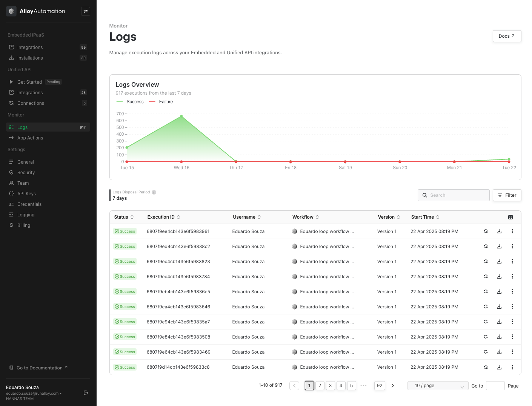The image size is (532, 406).
Task: Open Go to Documentation link
Action: pyautogui.click(x=38, y=368)
